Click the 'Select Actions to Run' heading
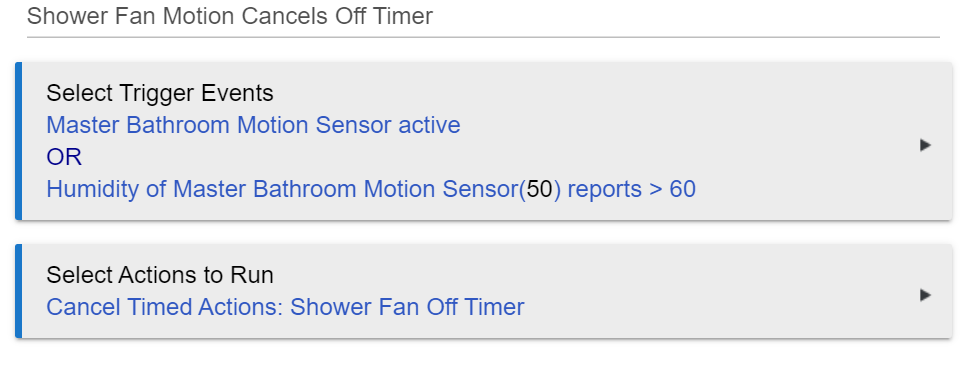This screenshot has height=365, width=964. pos(160,275)
